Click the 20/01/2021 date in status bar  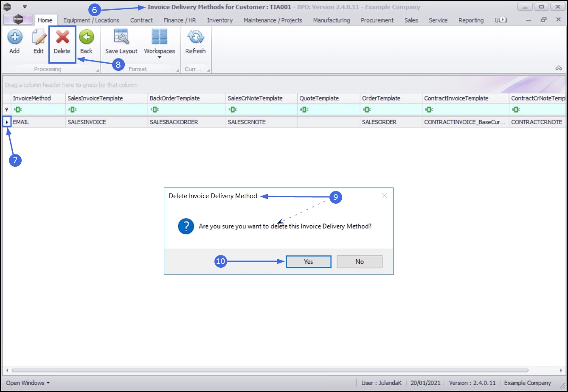(x=426, y=383)
